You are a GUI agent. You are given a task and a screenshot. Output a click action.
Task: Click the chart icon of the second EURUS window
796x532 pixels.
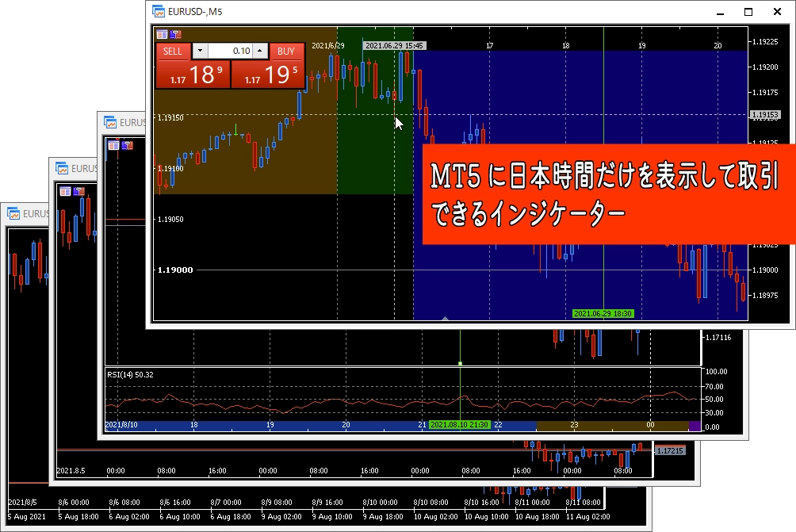[x=110, y=122]
